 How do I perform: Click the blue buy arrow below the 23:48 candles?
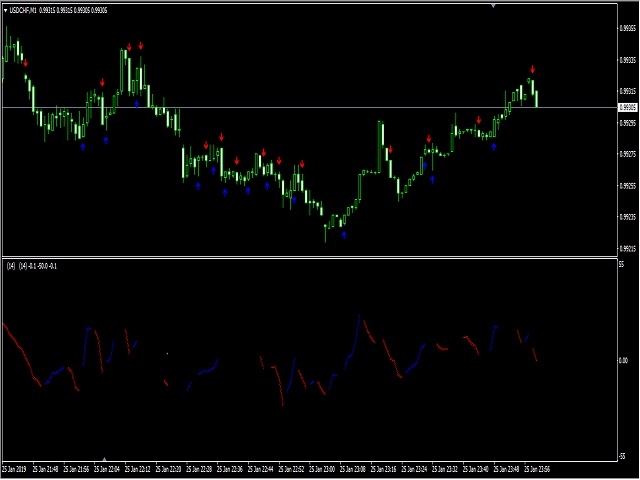coord(494,146)
